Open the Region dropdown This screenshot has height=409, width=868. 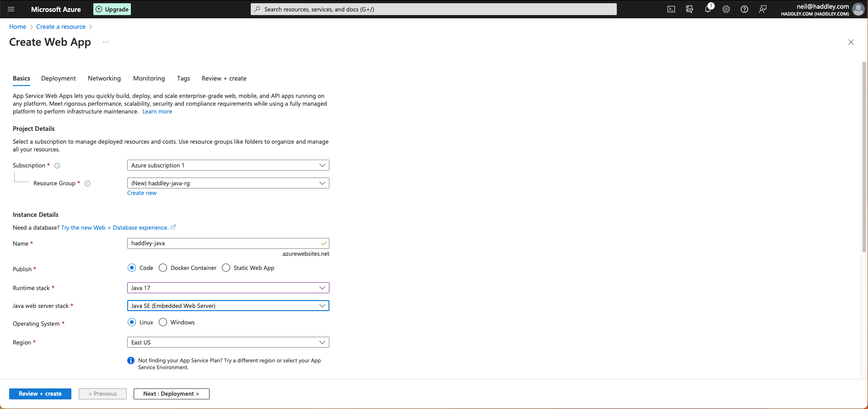[228, 342]
